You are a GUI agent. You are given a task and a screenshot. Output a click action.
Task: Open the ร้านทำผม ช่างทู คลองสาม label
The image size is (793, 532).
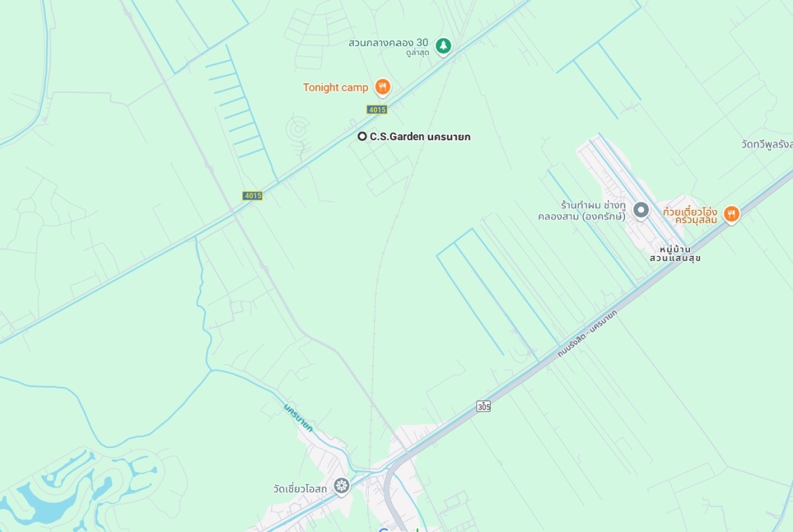click(x=582, y=211)
